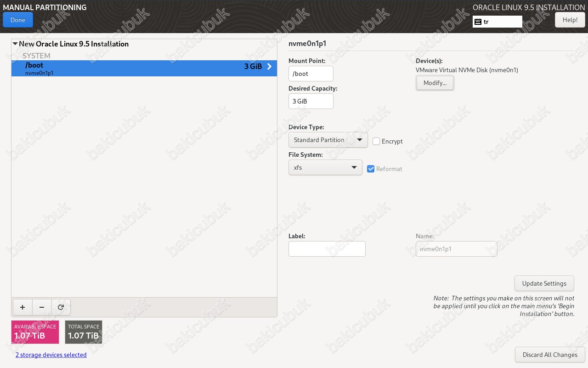Open Help with the Help! button

coord(570,20)
